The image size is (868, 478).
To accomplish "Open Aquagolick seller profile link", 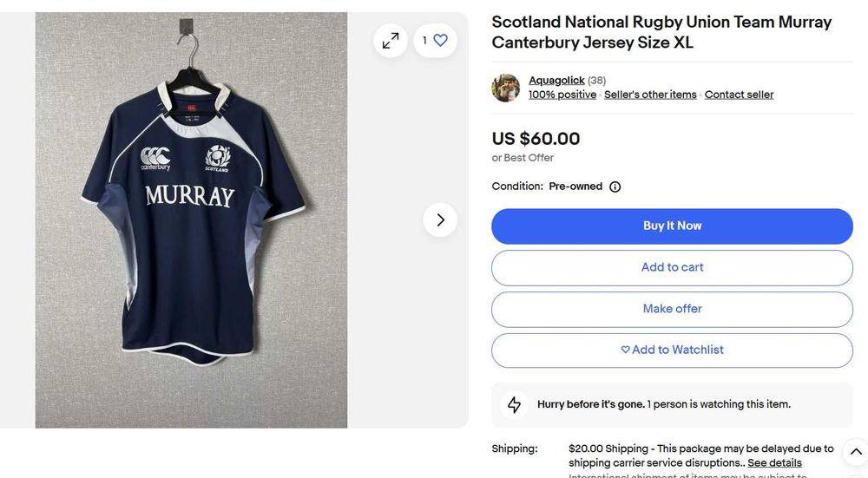I will pos(556,81).
